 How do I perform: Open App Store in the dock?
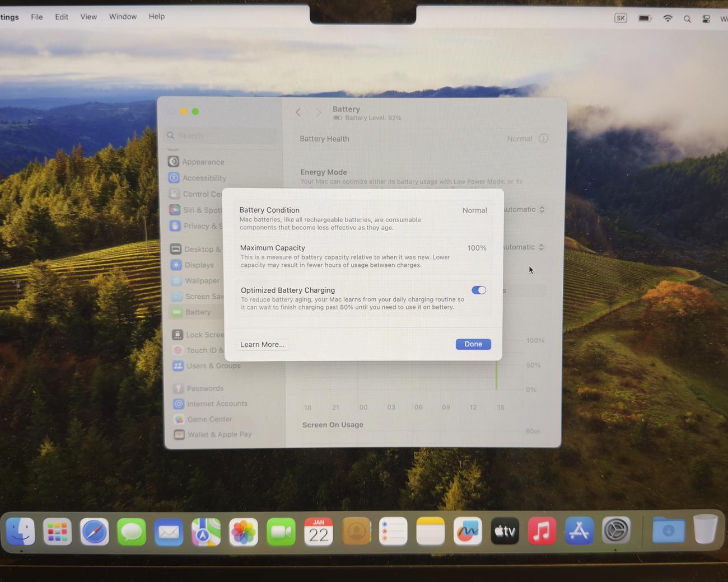(x=579, y=532)
